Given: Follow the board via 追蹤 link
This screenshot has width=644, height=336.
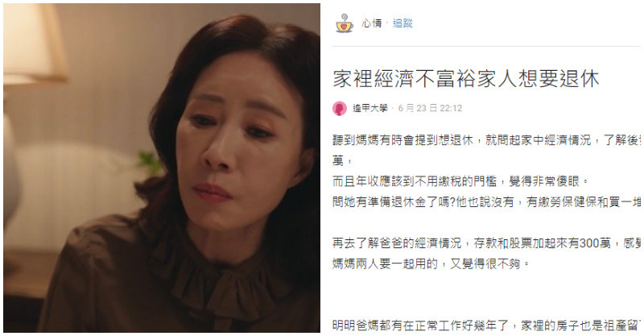Looking at the screenshot, I should coord(402,23).
